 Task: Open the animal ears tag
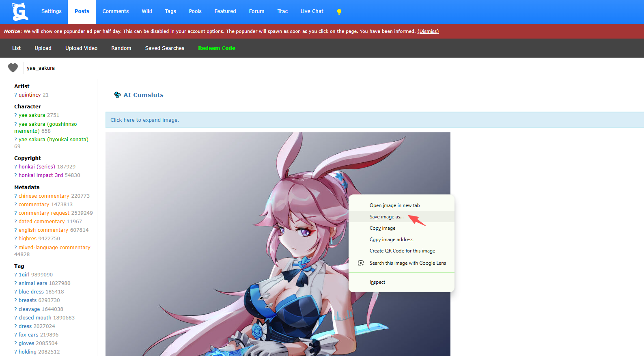pyautogui.click(x=33, y=283)
